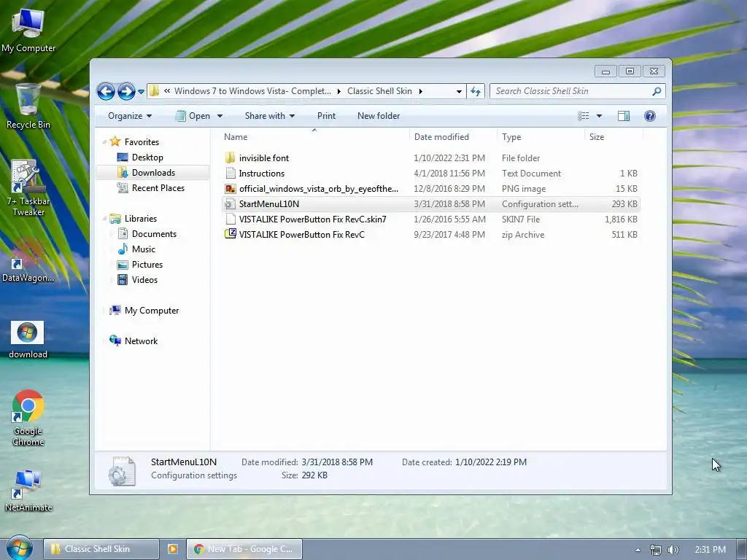The width and height of the screenshot is (747, 560).
Task: Click the address bar refresh icon
Action: 476,91
